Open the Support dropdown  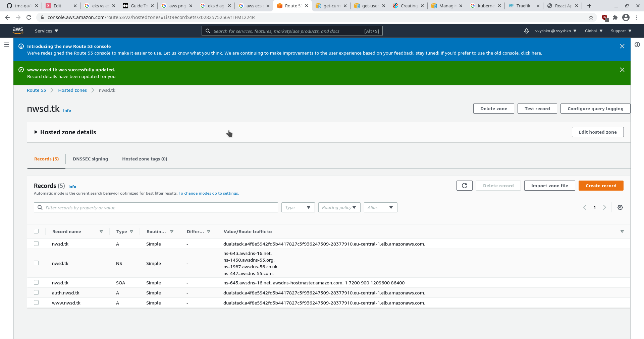coord(621,31)
